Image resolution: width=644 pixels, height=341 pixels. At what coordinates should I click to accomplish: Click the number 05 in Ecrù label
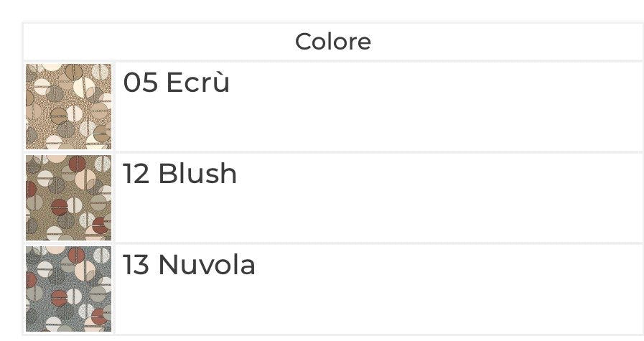pyautogui.click(x=141, y=82)
